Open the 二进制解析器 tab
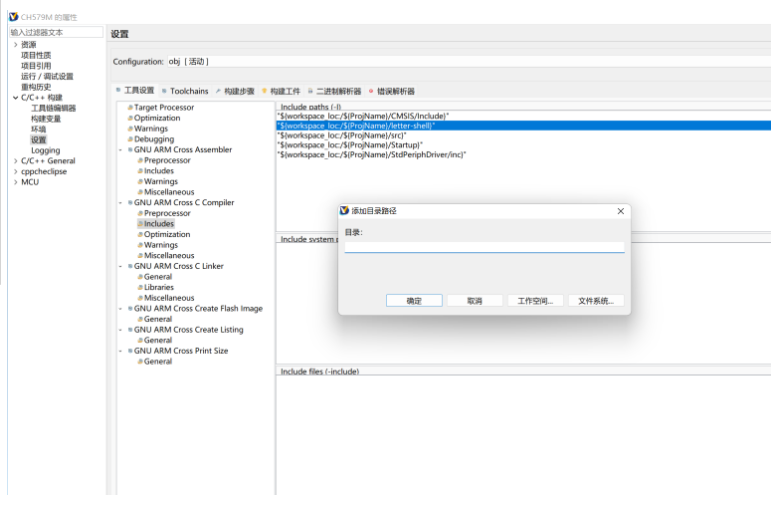Viewport: 775px width, 518px height. 339,91
